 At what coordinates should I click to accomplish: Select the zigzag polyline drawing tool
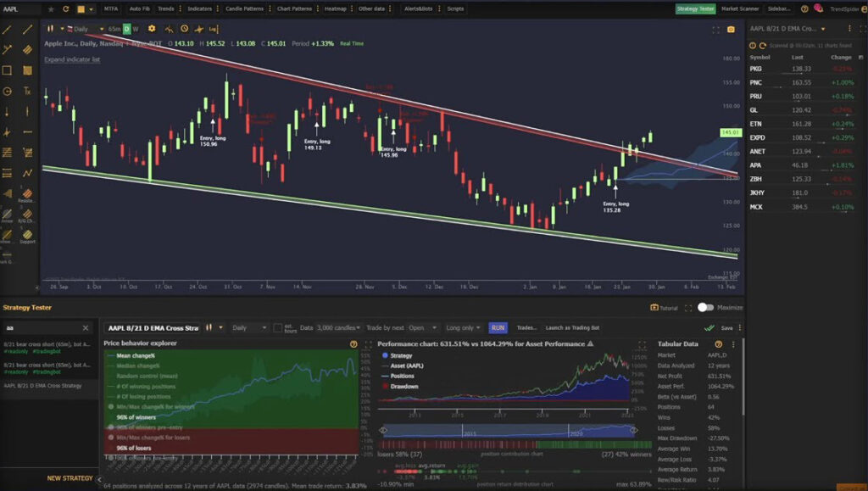27,173
